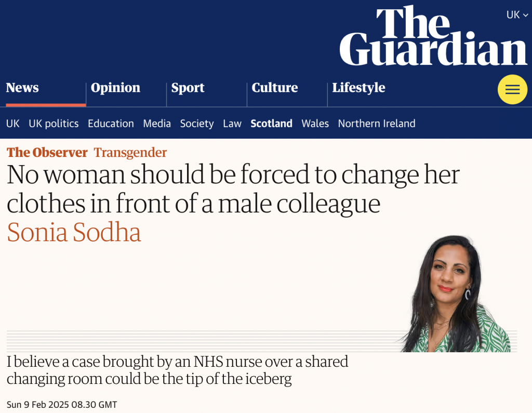
Task: Open the Wales subsection
Action: 315,124
